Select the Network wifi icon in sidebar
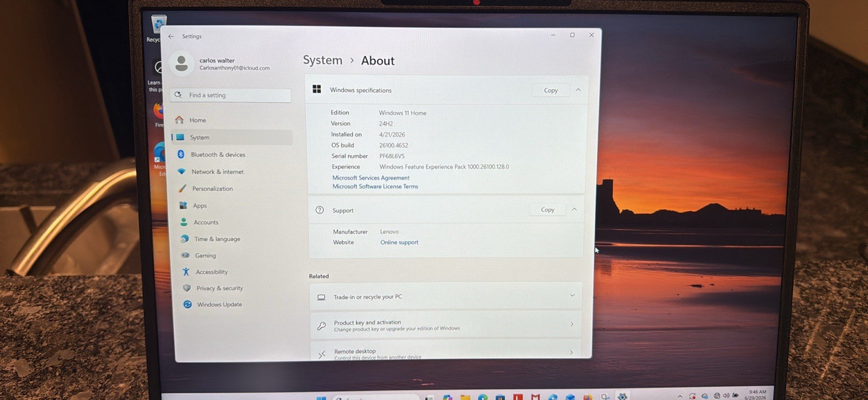This screenshot has height=400, width=868. [x=182, y=172]
